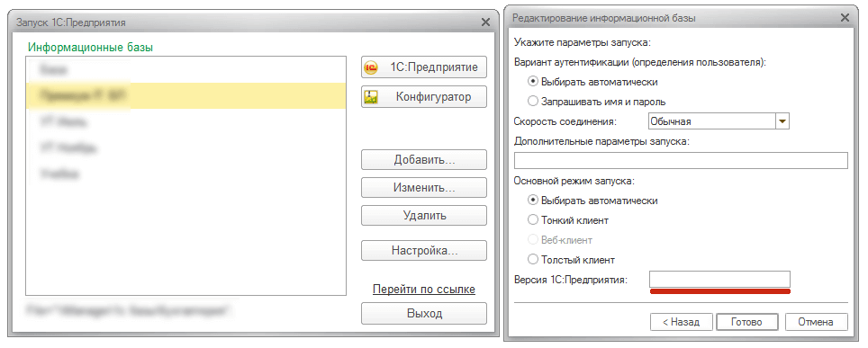Exit the launcher with the Выход button
The image size is (868, 348).
click(x=424, y=313)
